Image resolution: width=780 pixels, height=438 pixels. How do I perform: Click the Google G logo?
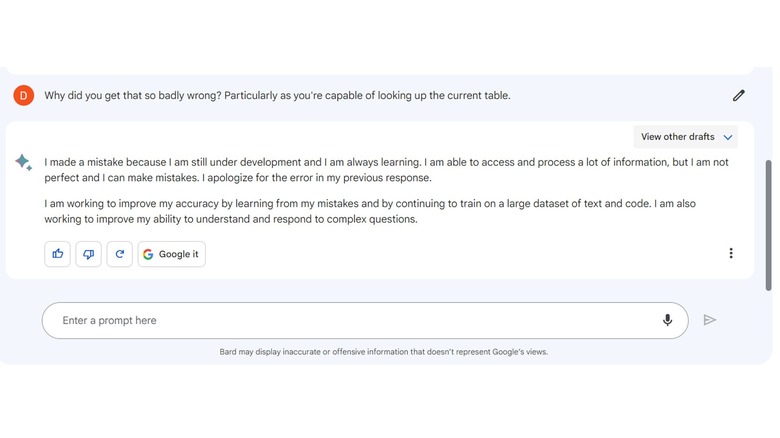[x=148, y=254]
